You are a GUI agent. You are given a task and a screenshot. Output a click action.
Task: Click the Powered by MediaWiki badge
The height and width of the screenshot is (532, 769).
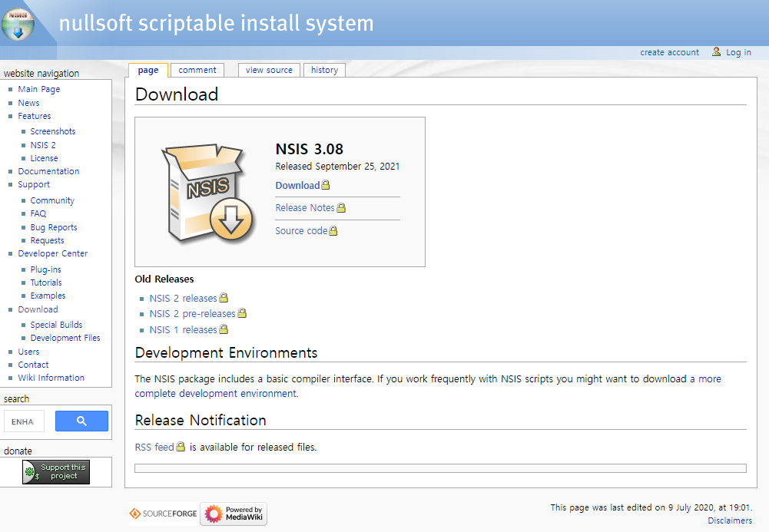pos(234,514)
